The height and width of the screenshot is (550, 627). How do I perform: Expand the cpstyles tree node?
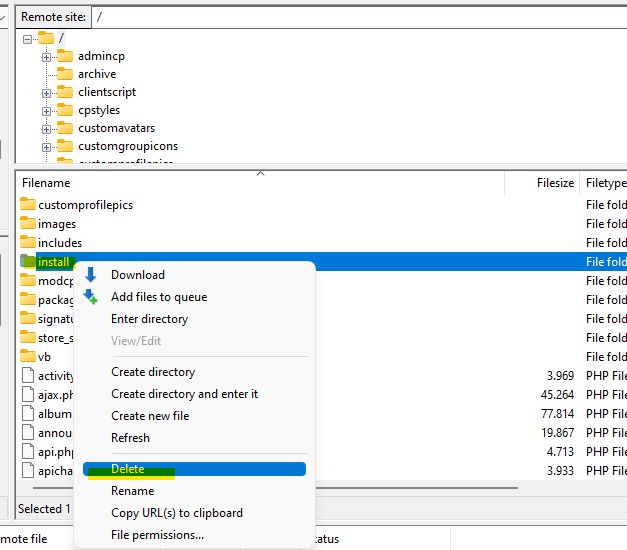click(46, 111)
